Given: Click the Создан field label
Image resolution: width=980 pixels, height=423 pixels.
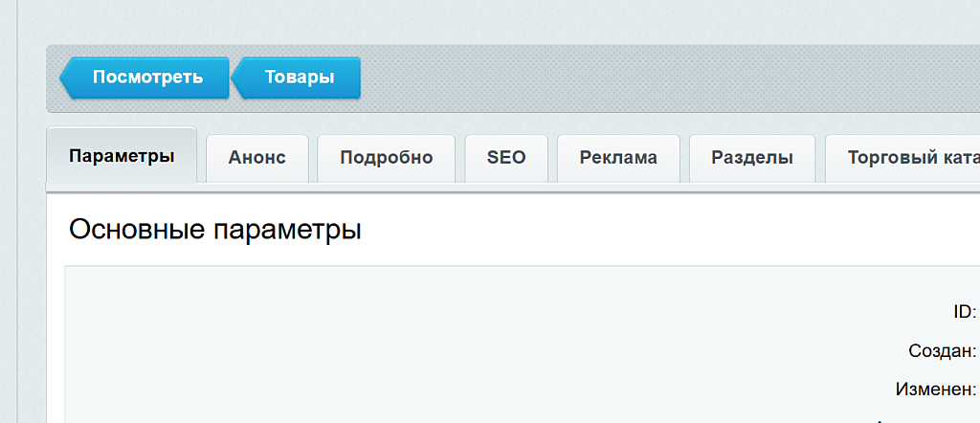Looking at the screenshot, I should 942,351.
